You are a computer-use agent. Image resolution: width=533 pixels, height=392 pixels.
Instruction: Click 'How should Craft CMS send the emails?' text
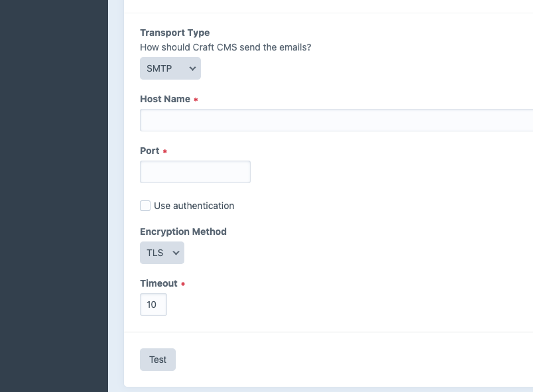point(226,47)
